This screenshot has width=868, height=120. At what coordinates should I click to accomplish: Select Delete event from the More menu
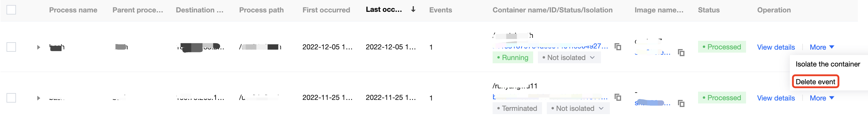815,82
